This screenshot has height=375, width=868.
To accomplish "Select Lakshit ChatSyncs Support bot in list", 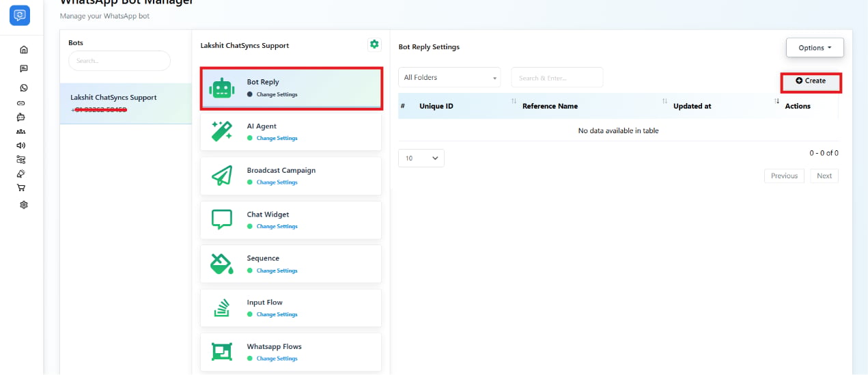I will tap(126, 104).
